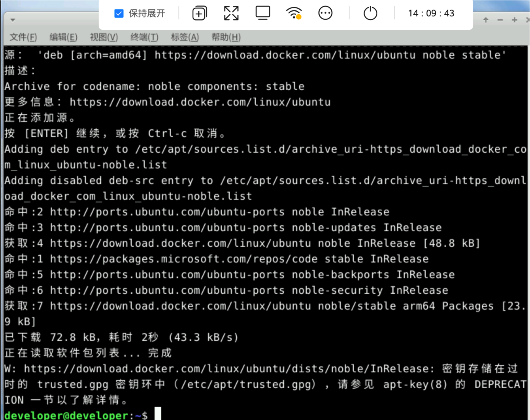Screen dimensions: 530x420
Task: Click the Adding deb entry line
Action: point(265,157)
